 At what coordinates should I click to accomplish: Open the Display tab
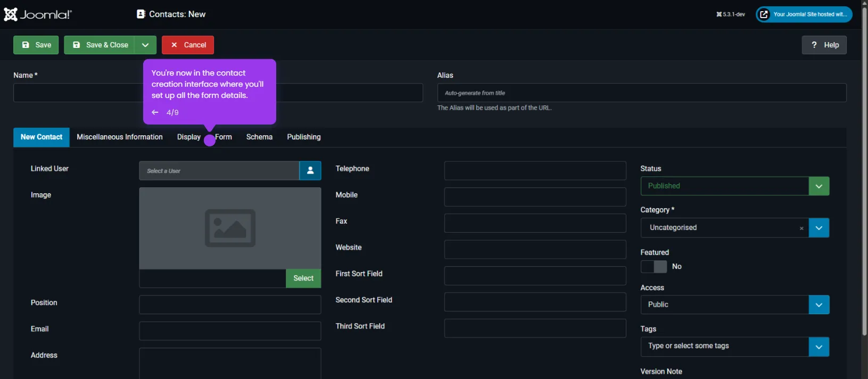pyautogui.click(x=189, y=137)
